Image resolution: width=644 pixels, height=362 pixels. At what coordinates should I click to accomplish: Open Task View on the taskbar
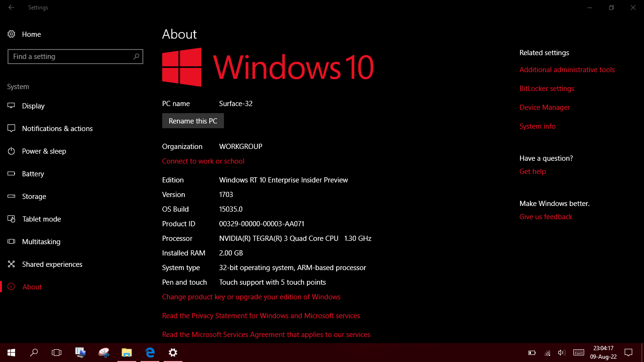(x=57, y=353)
